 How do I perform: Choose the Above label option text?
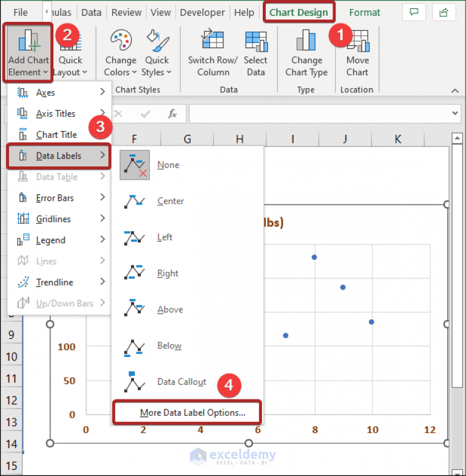tap(170, 310)
